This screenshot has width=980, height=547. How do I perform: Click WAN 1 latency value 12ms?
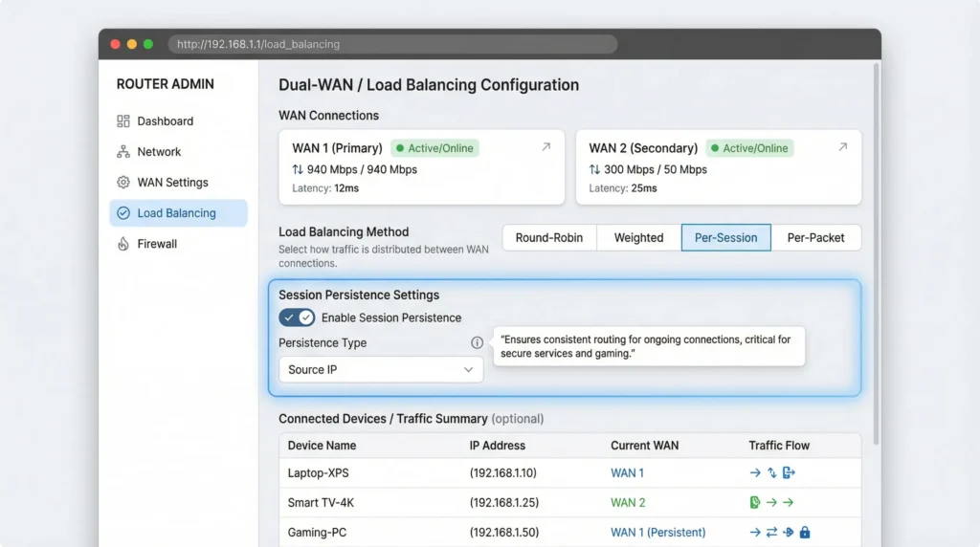tap(346, 188)
